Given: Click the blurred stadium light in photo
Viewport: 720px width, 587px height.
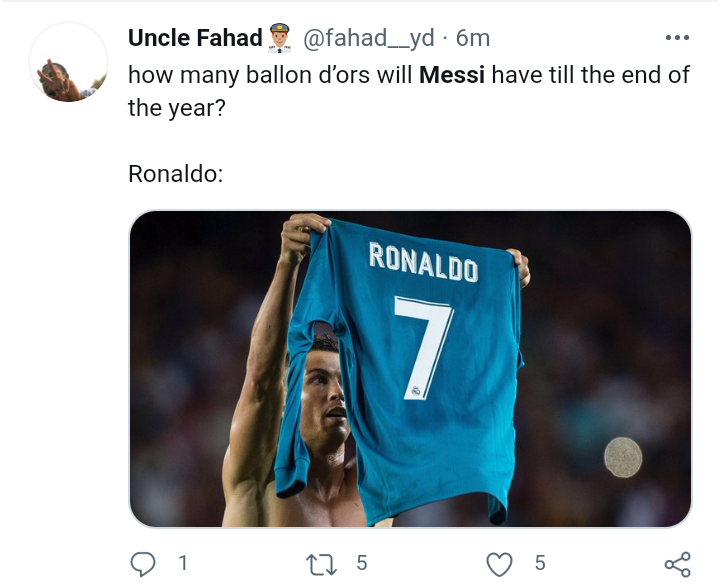Looking at the screenshot, I should coord(623,457).
